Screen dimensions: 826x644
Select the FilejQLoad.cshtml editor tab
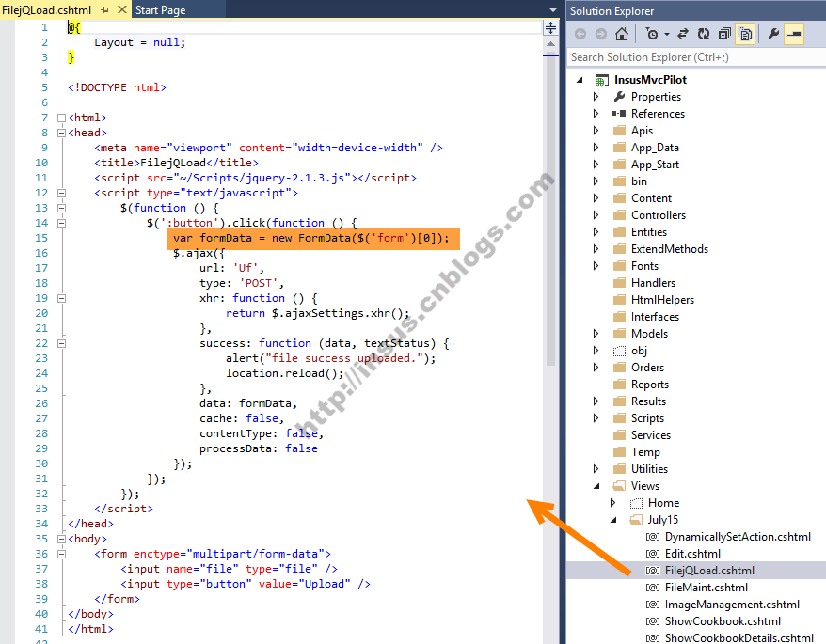tap(47, 10)
